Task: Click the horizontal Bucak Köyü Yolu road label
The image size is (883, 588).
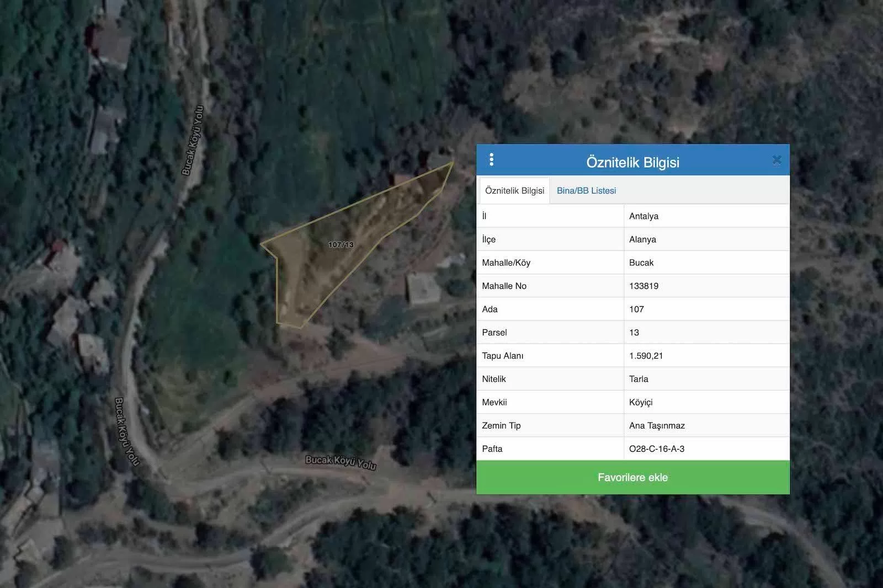Action: coord(341,462)
